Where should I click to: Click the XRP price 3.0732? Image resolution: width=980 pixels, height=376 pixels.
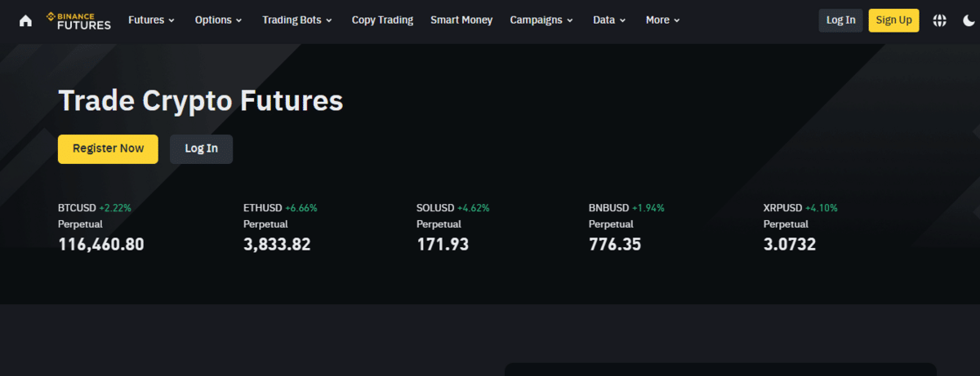click(790, 244)
